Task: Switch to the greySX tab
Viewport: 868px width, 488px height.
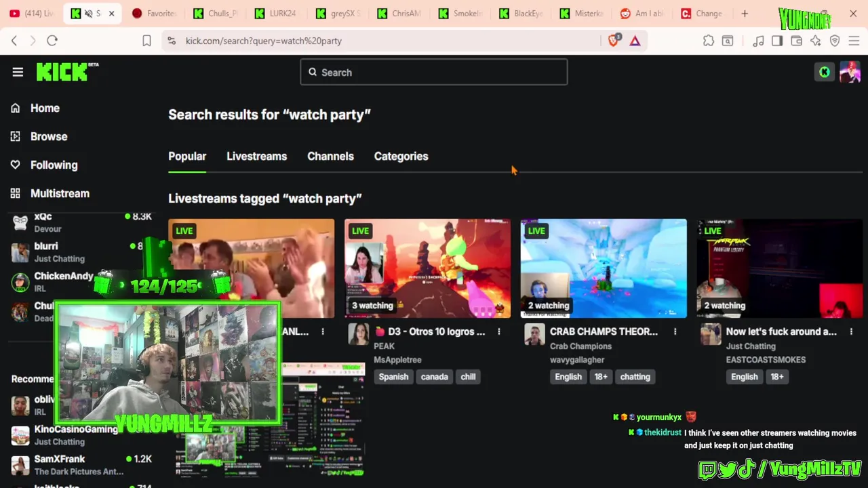Action: [x=338, y=14]
